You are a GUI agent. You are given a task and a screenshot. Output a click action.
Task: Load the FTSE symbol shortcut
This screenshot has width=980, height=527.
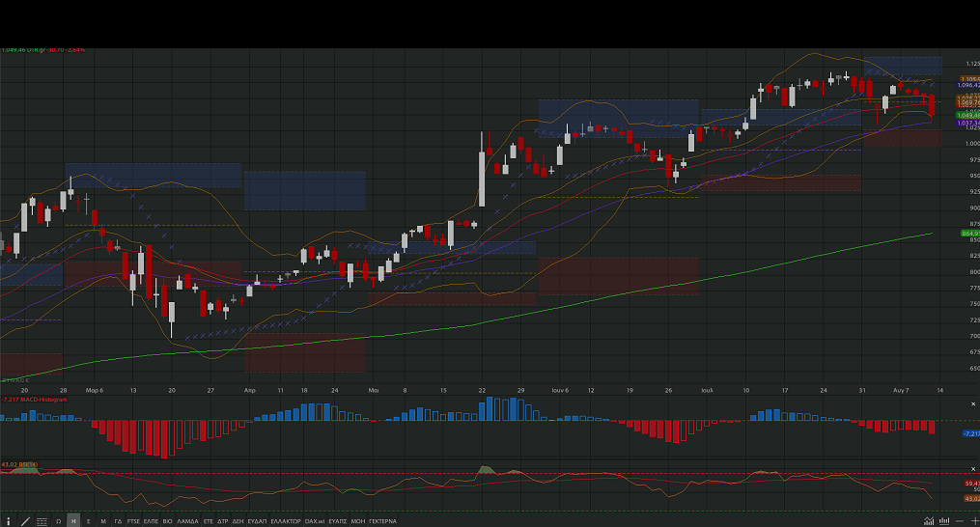pyautogui.click(x=134, y=521)
